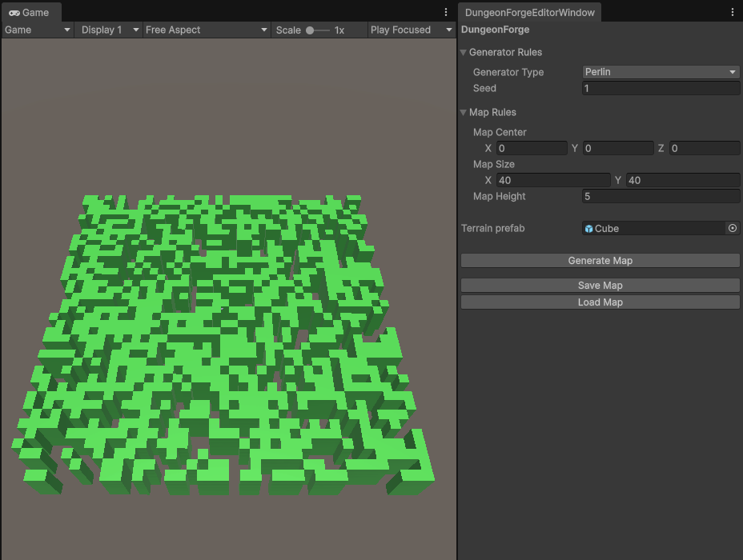Open the Game tab's kebab options menu
Screen dimensions: 743x560
click(x=446, y=13)
